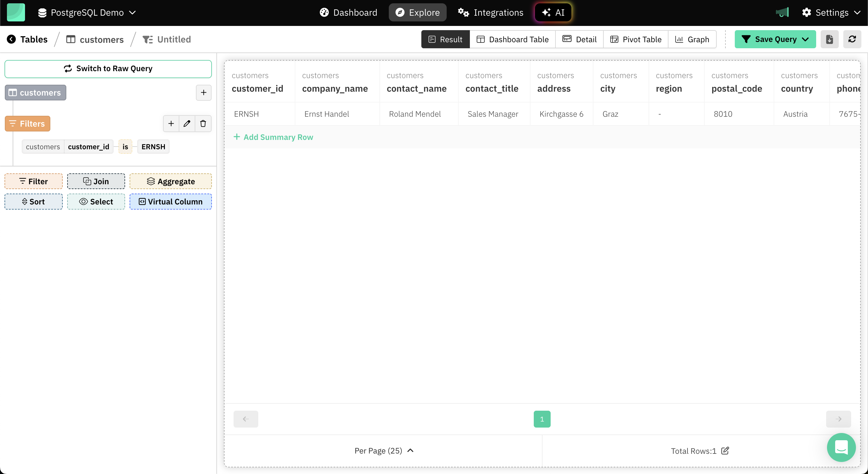Viewport: 868px width, 474px height.
Task: Switch to the Detail tab
Action: (x=580, y=39)
